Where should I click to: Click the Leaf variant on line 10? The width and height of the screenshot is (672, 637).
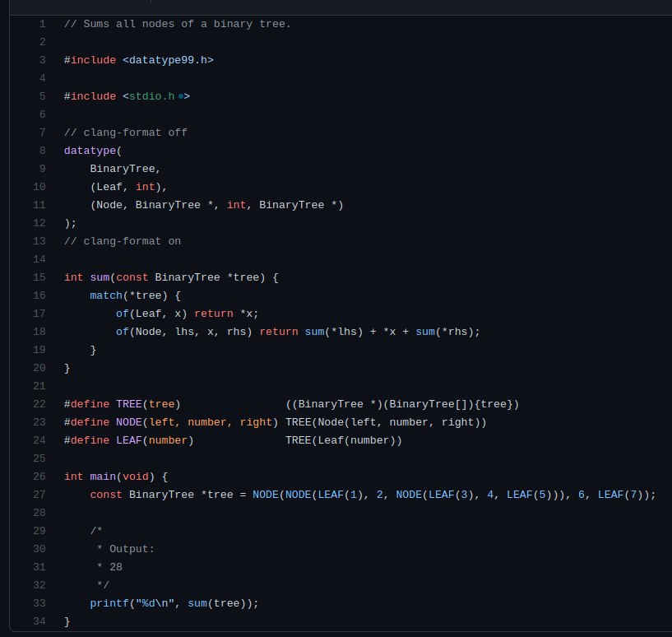coord(109,187)
